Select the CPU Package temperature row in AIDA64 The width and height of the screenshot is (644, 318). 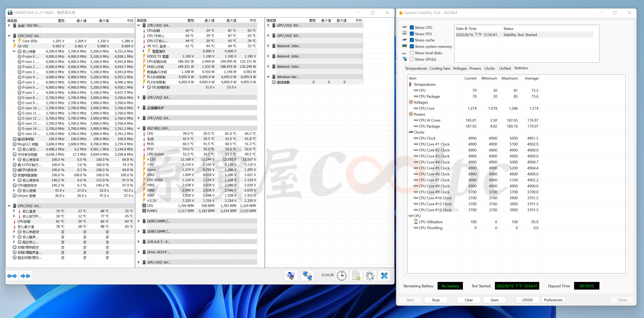[474, 96]
